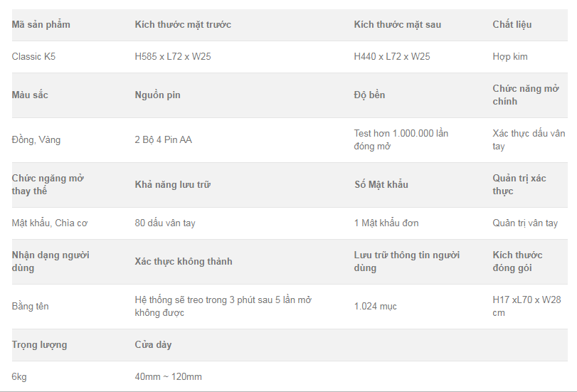Select the 'Kích thước mặt trước' header
Screen dimensions: 577x392
183,24
